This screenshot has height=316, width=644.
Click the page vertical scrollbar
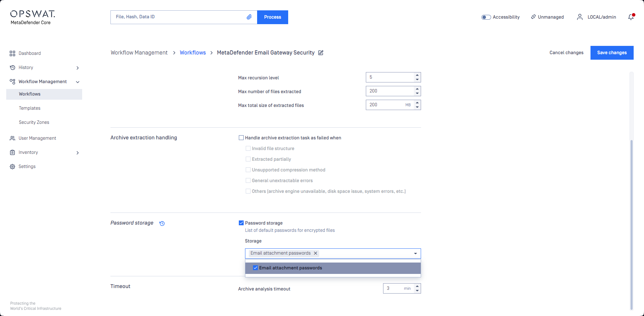pos(632,224)
